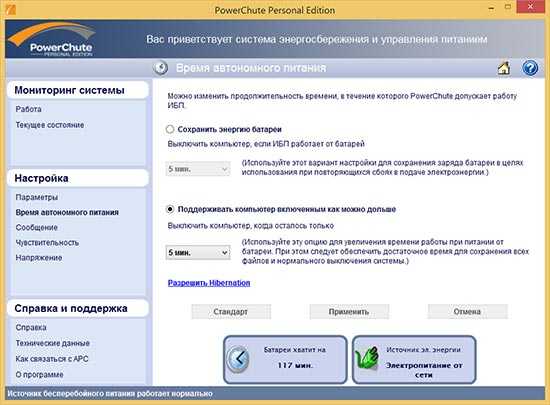
Task: Click the Применить button
Action: tap(349, 312)
